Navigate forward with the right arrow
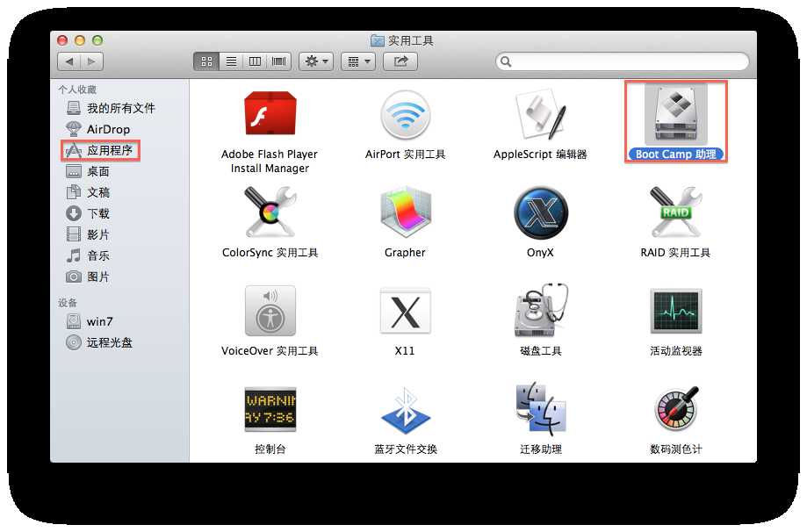Image resolution: width=807 pixels, height=532 pixels. coord(91,61)
